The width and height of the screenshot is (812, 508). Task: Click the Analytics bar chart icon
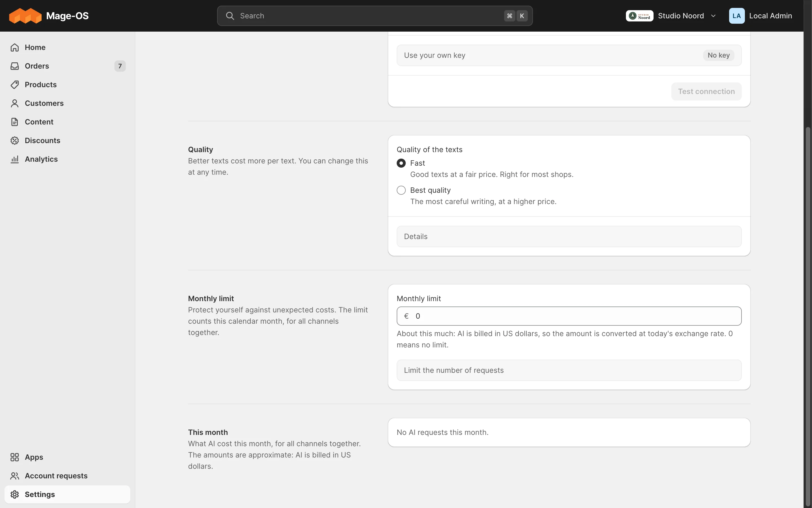[14, 159]
